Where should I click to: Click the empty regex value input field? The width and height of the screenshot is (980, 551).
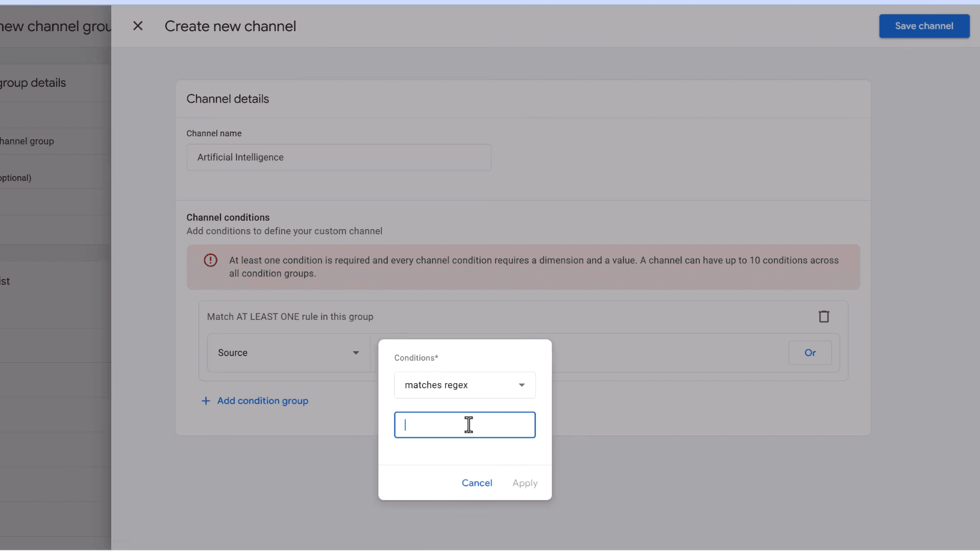(464, 424)
